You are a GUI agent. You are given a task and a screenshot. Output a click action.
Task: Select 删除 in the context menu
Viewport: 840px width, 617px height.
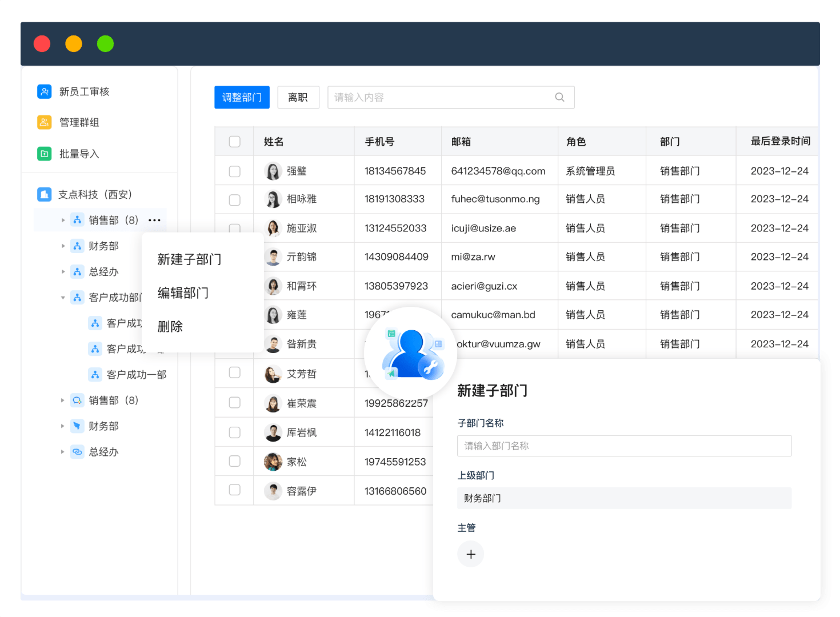click(x=170, y=326)
